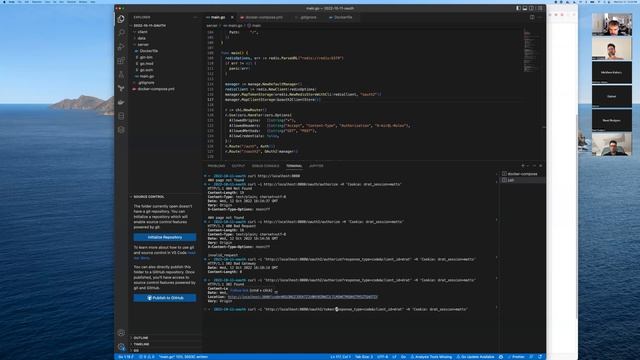Select the docker-compose terminal in terminal list

523,174
